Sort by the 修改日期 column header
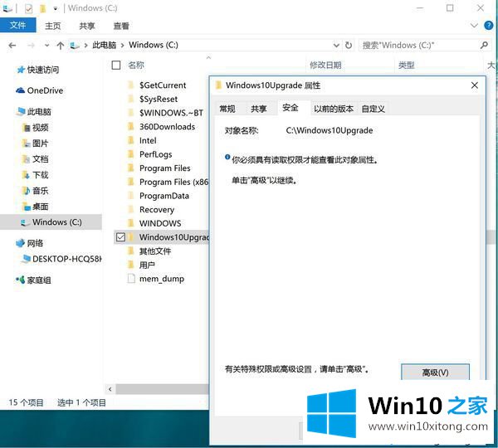 pyautogui.click(x=325, y=65)
